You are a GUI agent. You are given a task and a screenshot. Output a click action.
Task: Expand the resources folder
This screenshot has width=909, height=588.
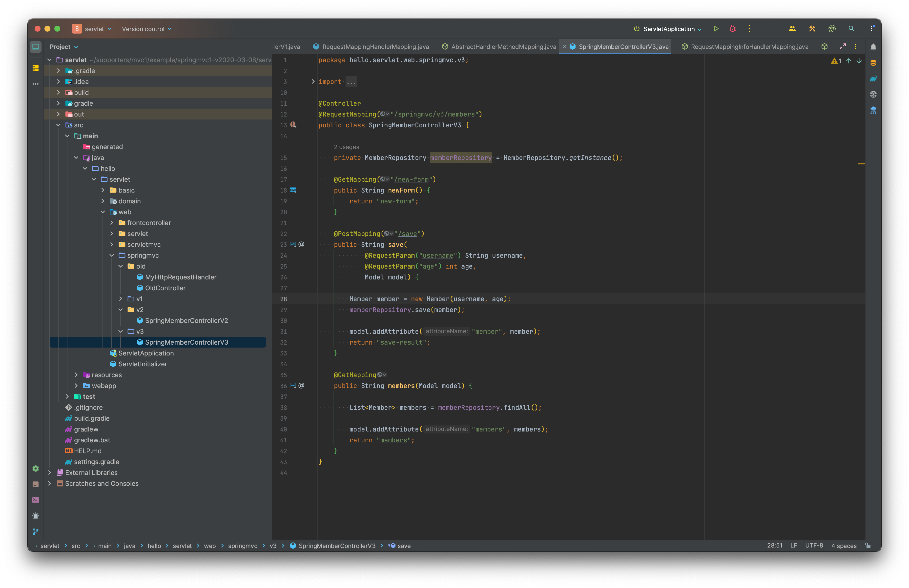(76, 375)
